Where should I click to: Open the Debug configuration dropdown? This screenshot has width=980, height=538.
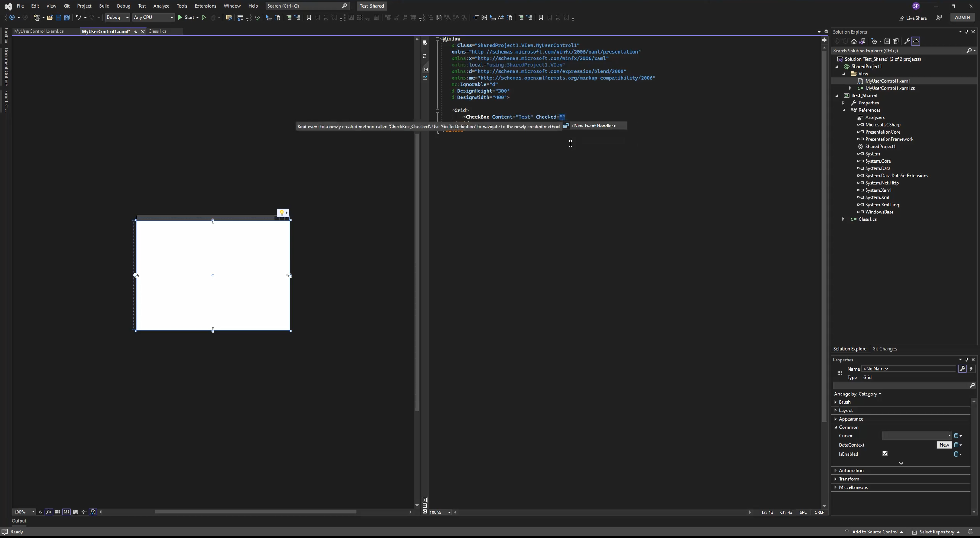(117, 18)
